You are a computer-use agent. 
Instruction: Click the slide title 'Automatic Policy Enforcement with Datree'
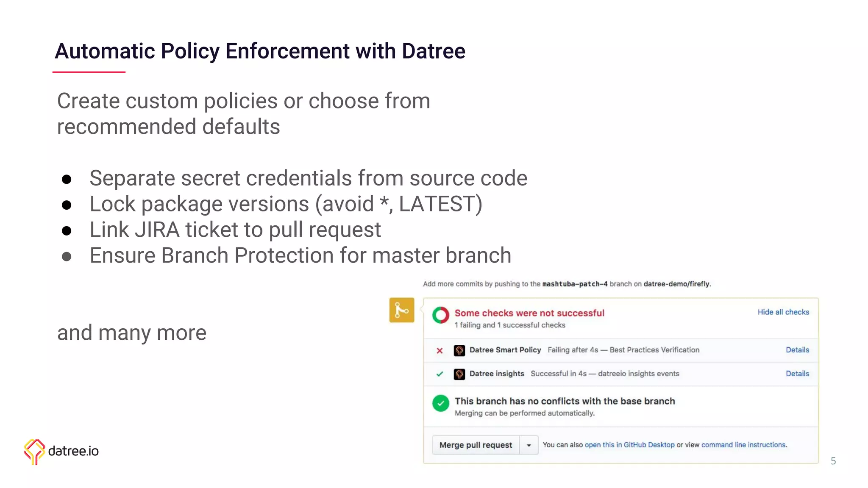260,51
